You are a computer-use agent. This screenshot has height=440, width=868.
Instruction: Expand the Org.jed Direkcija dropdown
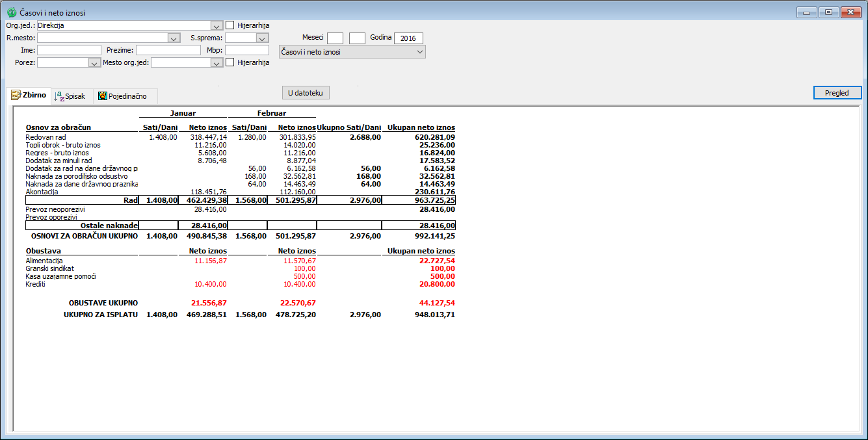pos(217,25)
